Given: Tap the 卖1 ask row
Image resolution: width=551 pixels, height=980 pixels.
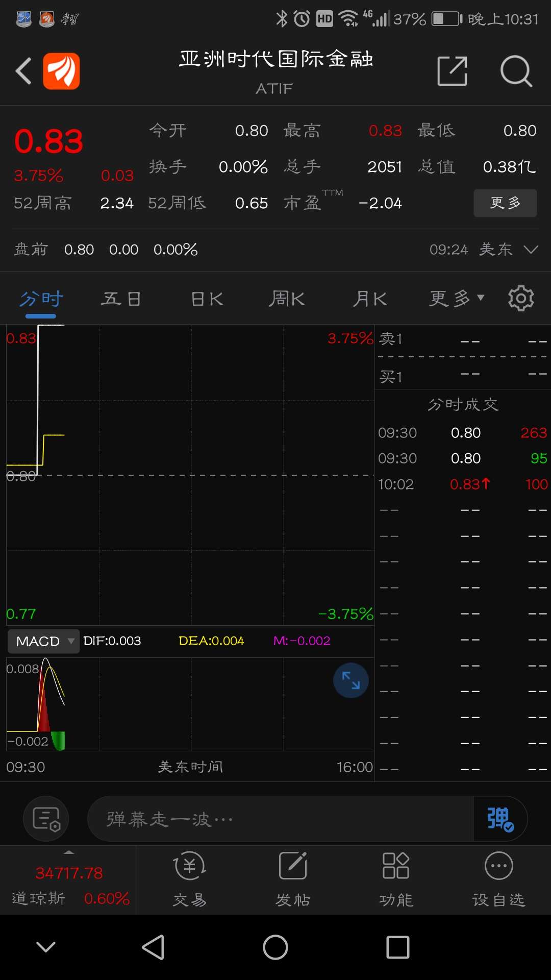Looking at the screenshot, I should click(463, 339).
